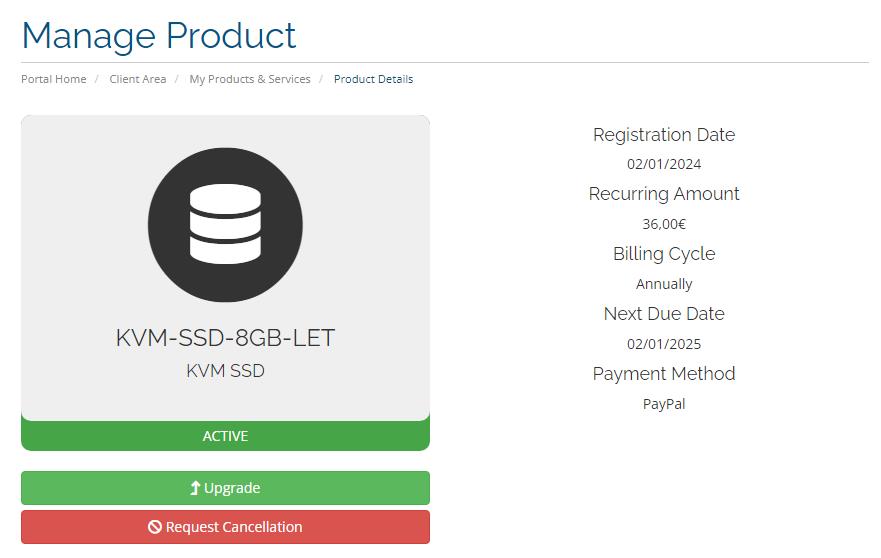Select the Product Details breadcrumb

[x=373, y=79]
